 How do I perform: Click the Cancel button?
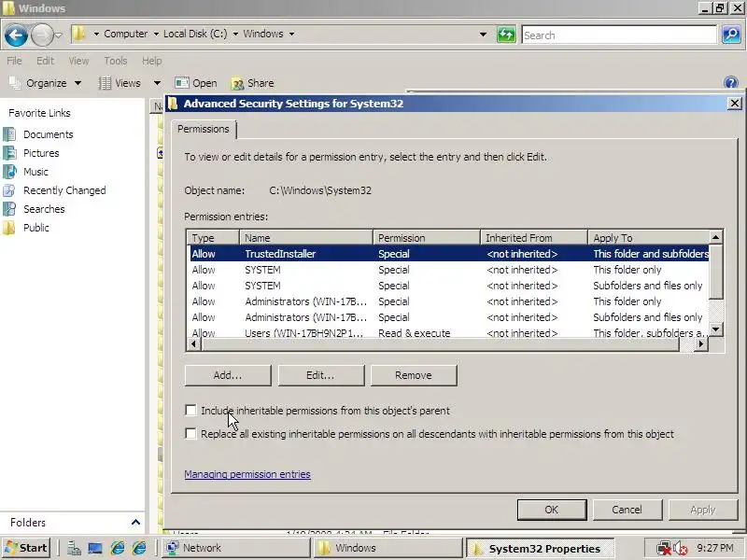[x=627, y=510]
